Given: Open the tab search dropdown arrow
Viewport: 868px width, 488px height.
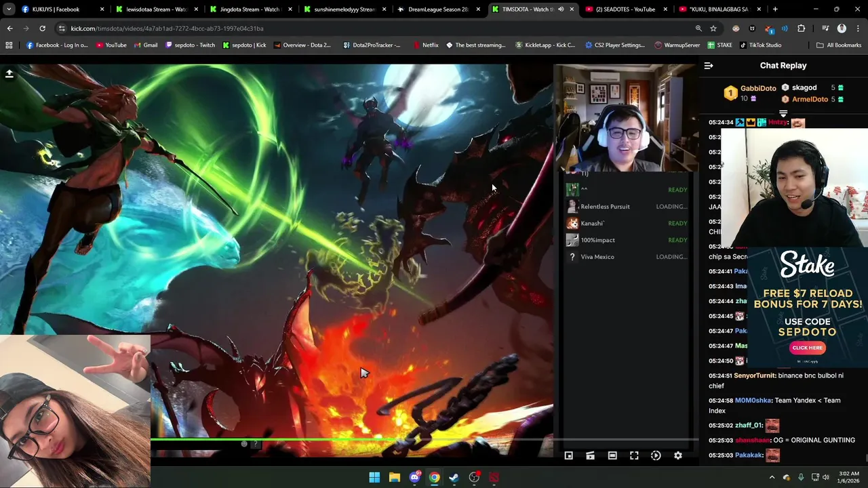Looking at the screenshot, I should (9, 9).
